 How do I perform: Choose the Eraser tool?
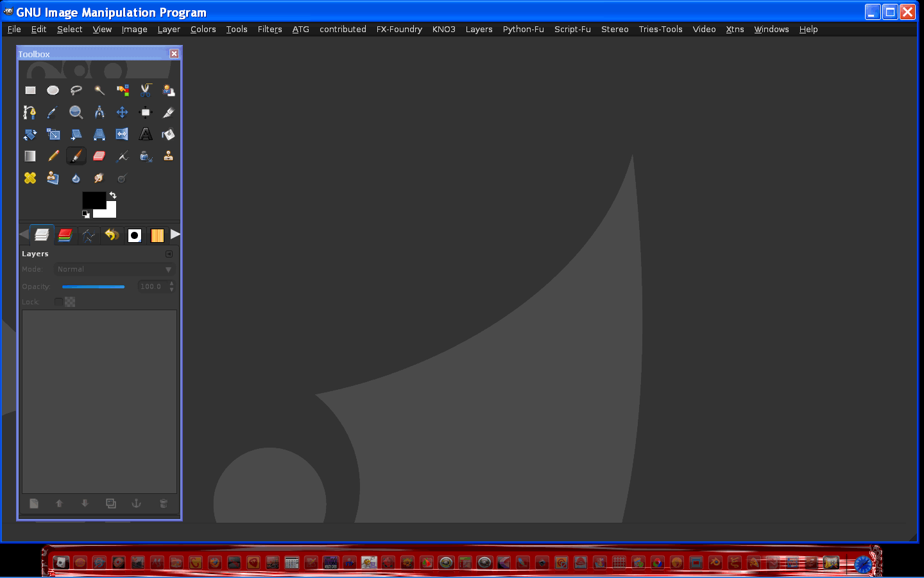pyautogui.click(x=99, y=156)
